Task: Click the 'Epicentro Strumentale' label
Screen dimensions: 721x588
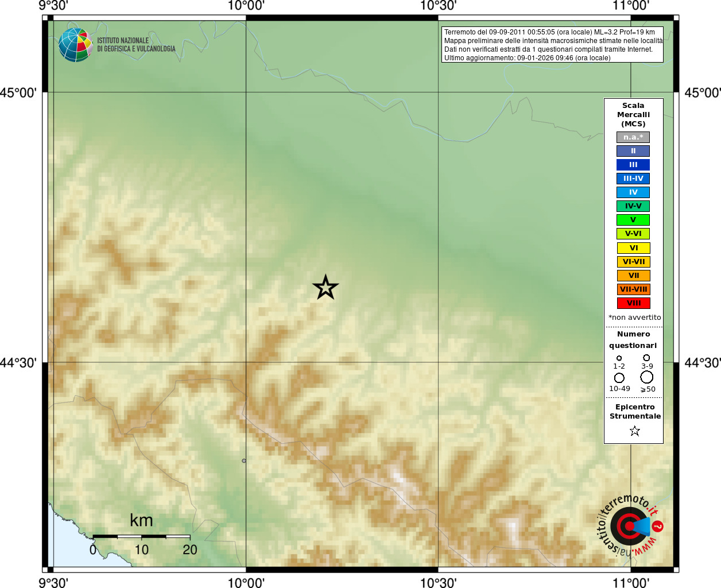Action: click(x=635, y=412)
